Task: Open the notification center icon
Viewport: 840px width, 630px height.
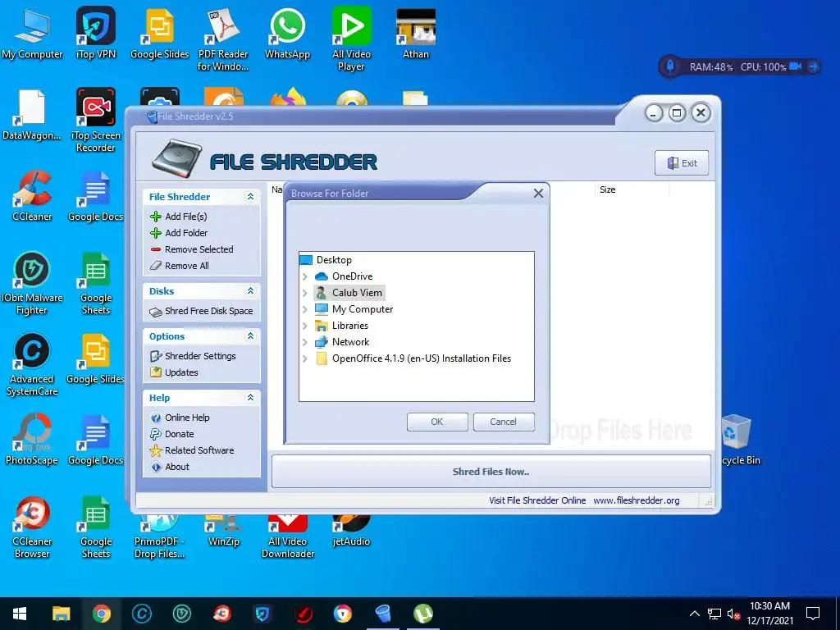Action: coord(813,614)
